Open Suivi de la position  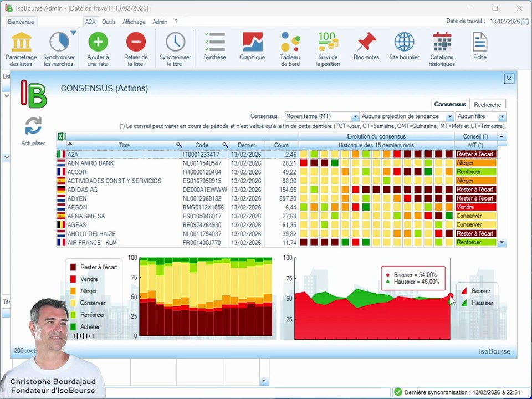pos(328,49)
